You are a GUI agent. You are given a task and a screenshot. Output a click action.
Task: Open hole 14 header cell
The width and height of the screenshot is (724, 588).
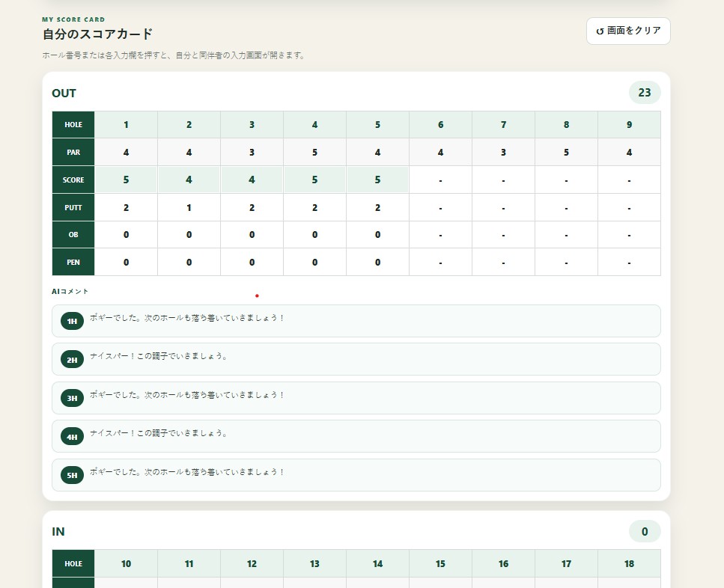(377, 563)
